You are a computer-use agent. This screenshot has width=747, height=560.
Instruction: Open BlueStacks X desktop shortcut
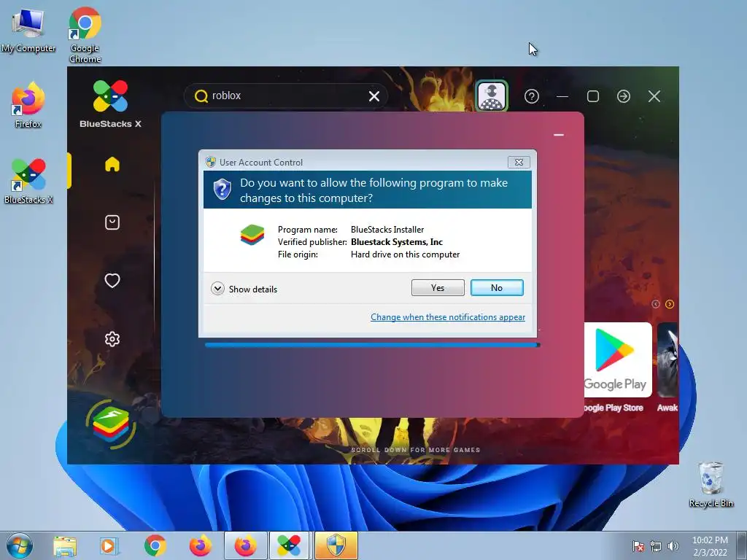[x=28, y=182]
